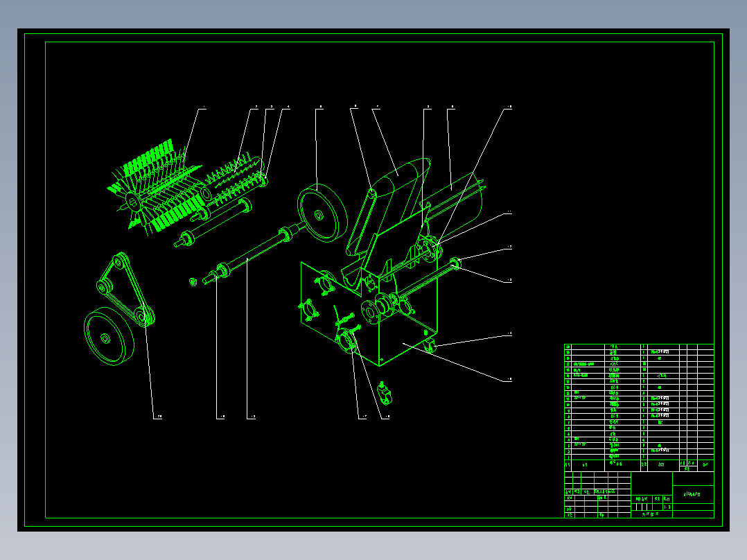Click the caster wheel under the housing

pyautogui.click(x=430, y=347)
